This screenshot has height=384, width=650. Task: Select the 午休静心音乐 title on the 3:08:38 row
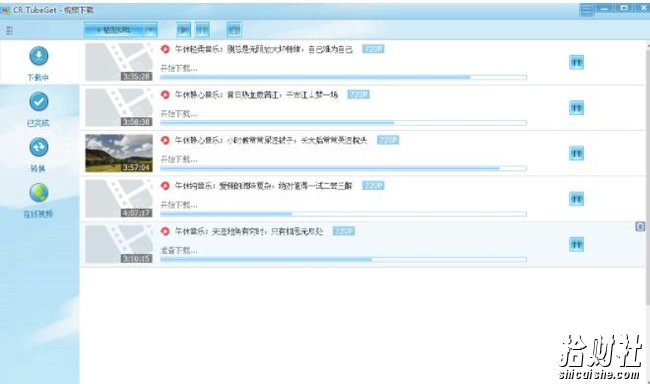(x=256, y=95)
